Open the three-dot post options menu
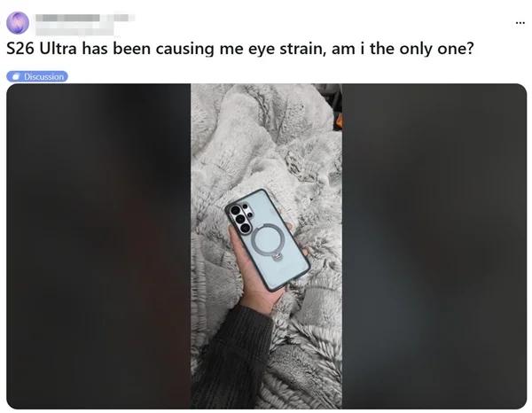 (x=520, y=23)
